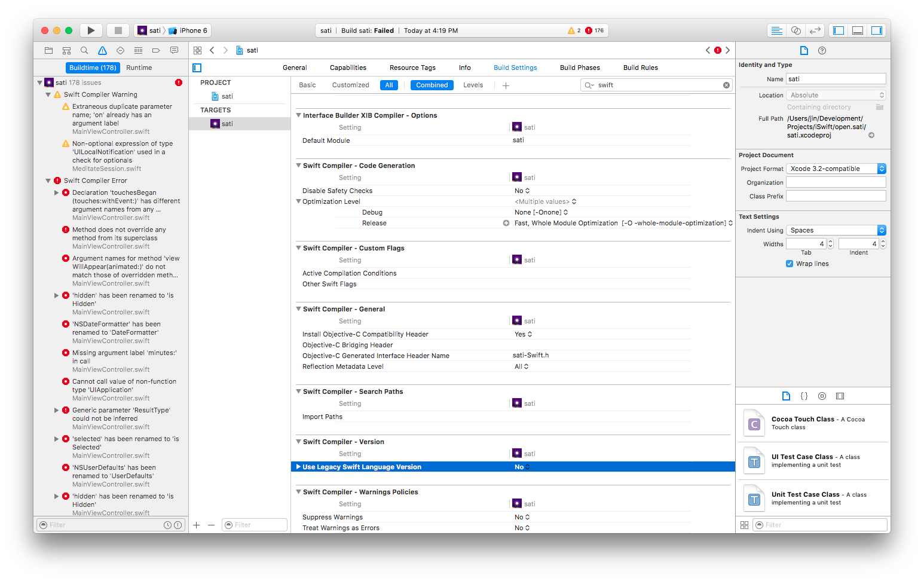Open the Test navigator diamond icon
The height and width of the screenshot is (581, 924).
coord(120,50)
